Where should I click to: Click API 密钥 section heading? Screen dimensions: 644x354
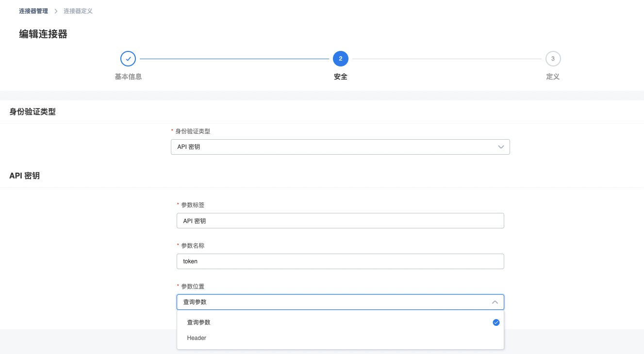(x=25, y=176)
